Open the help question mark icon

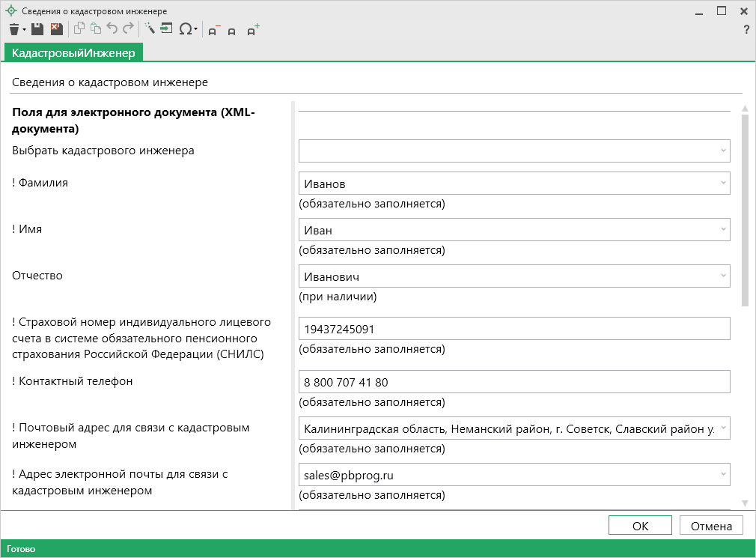(x=746, y=30)
